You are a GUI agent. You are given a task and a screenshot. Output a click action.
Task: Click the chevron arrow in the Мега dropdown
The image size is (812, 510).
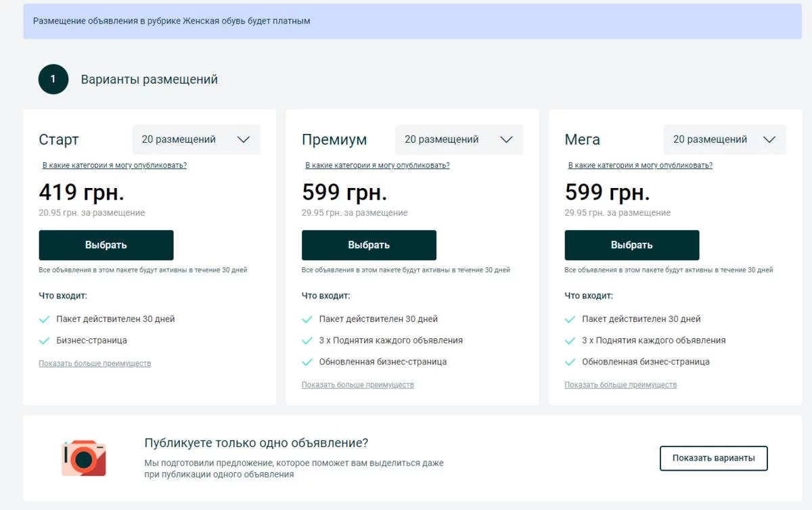click(x=769, y=139)
